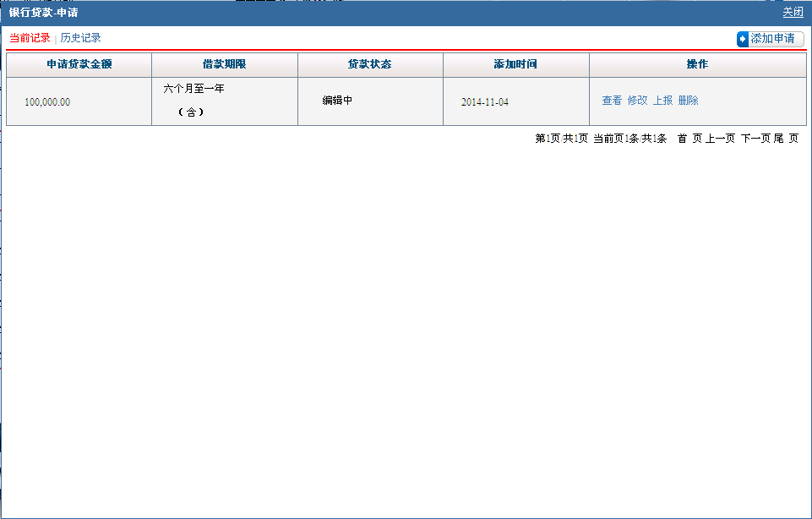Screen dimensions: 812x519
Task: Click 删除 to delete the loan record
Action: 689,101
